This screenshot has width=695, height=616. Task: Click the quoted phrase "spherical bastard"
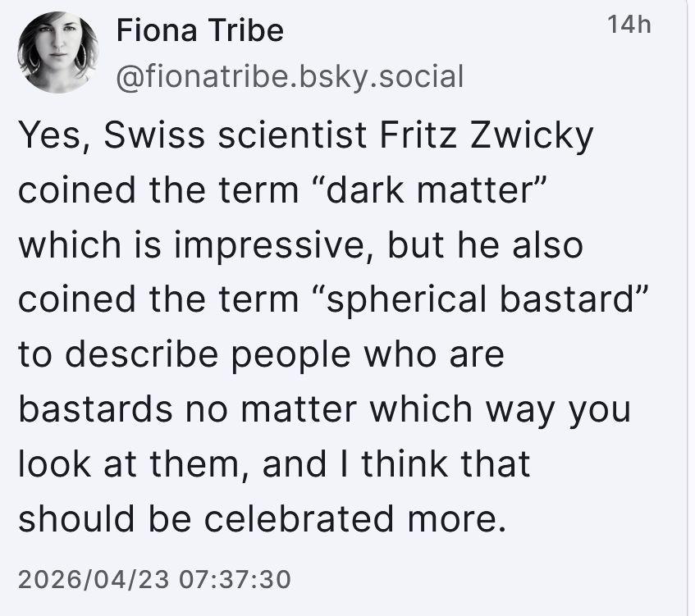[480, 299]
